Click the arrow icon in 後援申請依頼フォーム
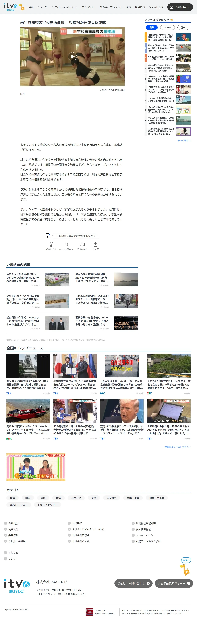Screen dimensions: 197x644 tap(189, 583)
